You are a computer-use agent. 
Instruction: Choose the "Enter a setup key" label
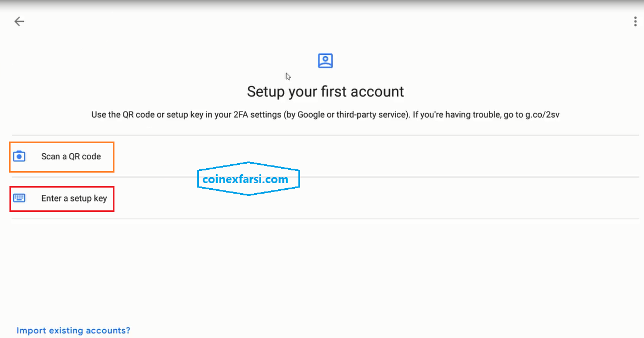click(x=74, y=198)
